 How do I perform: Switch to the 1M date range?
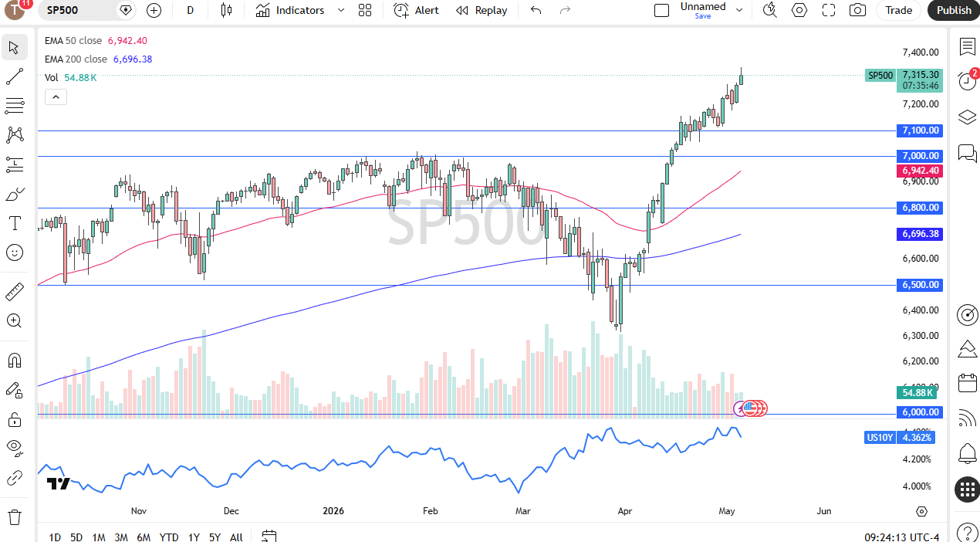click(x=99, y=537)
